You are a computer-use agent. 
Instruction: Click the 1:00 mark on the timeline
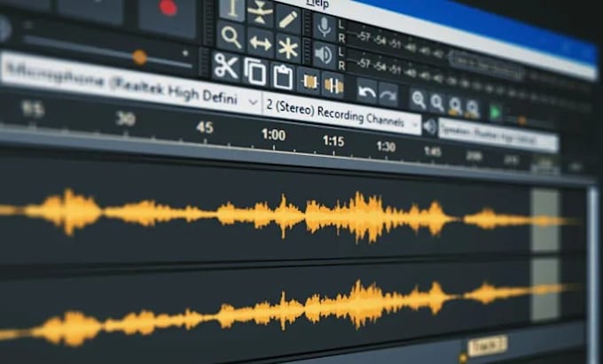(x=273, y=135)
